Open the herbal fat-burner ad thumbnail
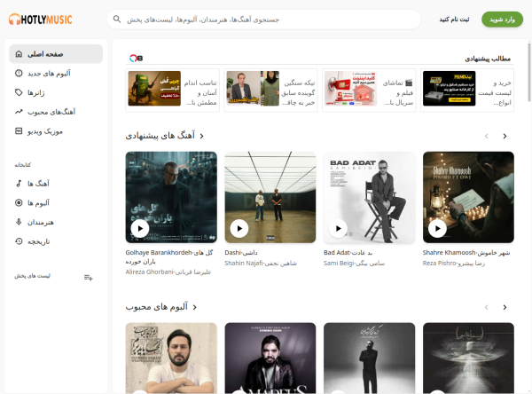Image resolution: width=532 pixels, height=394 pixels. (x=154, y=89)
